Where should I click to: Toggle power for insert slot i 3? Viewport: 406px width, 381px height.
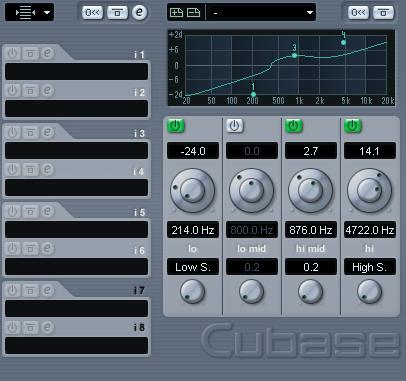[12, 132]
